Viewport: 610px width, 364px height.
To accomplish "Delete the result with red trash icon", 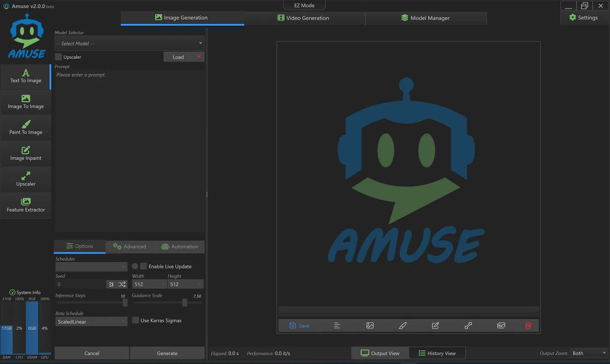I will [528, 325].
